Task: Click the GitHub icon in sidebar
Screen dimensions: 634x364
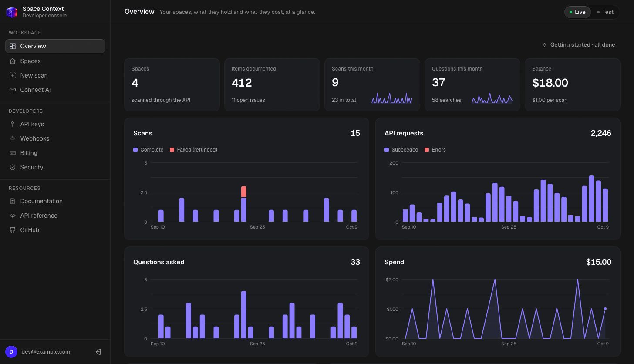Action: tap(13, 230)
